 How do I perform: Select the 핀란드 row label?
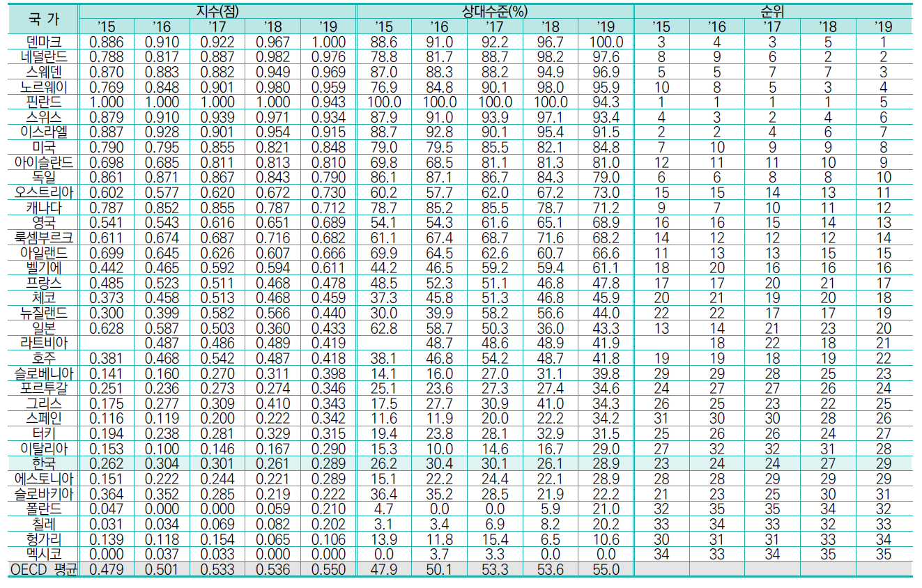pos(43,102)
